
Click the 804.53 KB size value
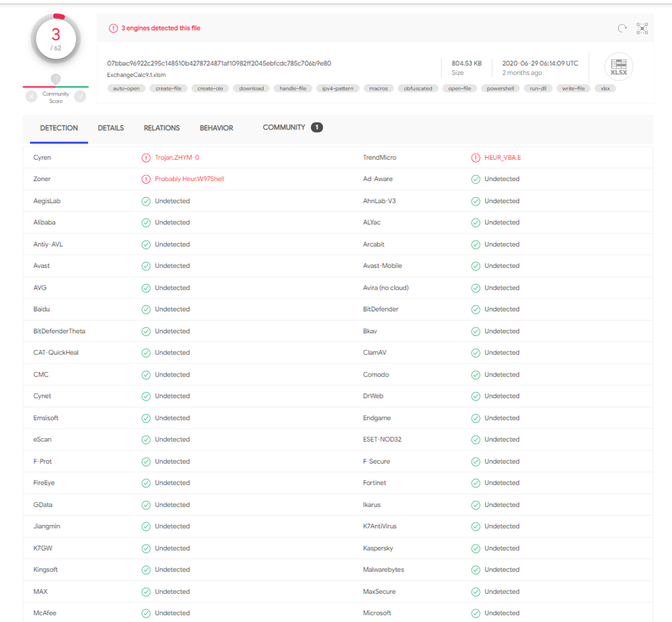click(466, 63)
